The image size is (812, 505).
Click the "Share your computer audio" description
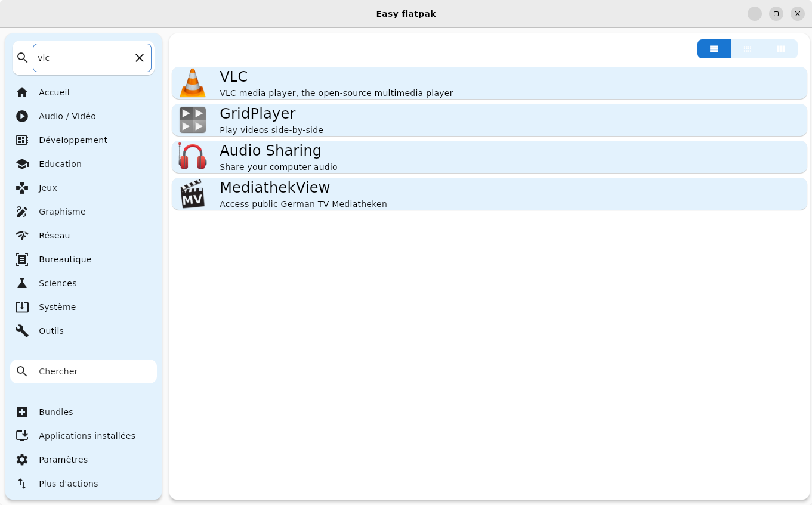tap(279, 167)
